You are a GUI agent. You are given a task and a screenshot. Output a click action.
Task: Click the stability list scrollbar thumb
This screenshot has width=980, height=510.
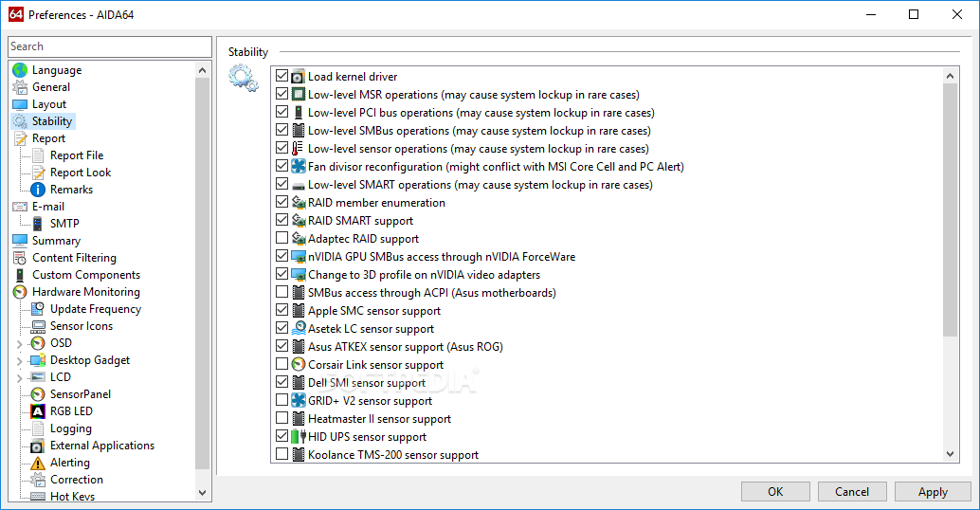click(x=950, y=210)
